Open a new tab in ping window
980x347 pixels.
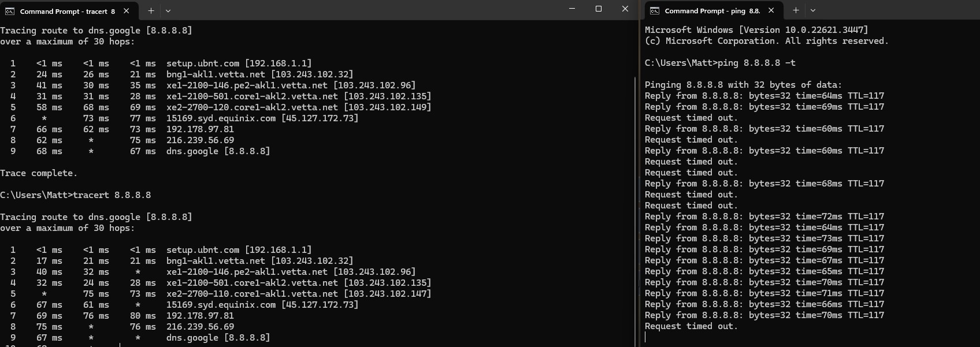pos(796,10)
